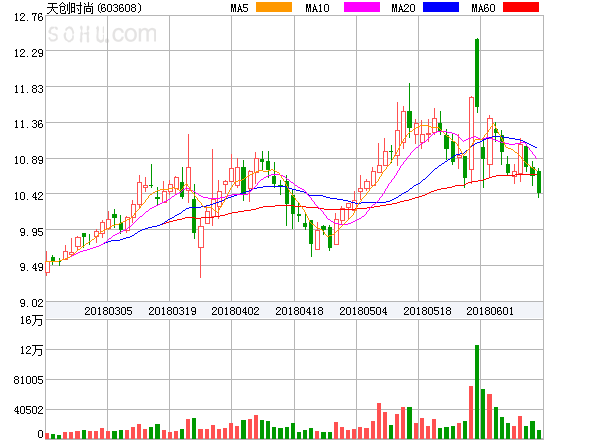
Task: Click the 12.76 price axis label
Action: click(29, 17)
